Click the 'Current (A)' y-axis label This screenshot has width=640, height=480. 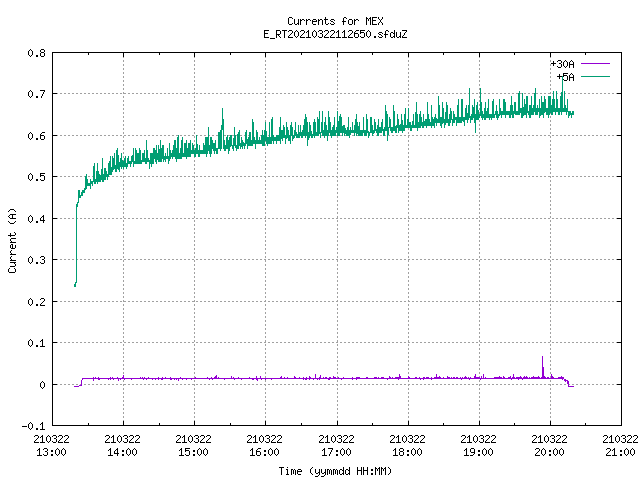click(x=12, y=240)
